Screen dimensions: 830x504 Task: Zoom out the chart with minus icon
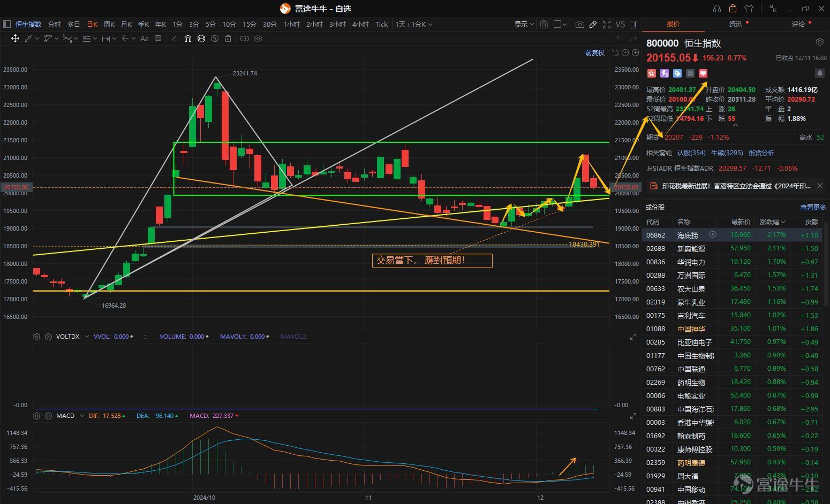[625, 52]
